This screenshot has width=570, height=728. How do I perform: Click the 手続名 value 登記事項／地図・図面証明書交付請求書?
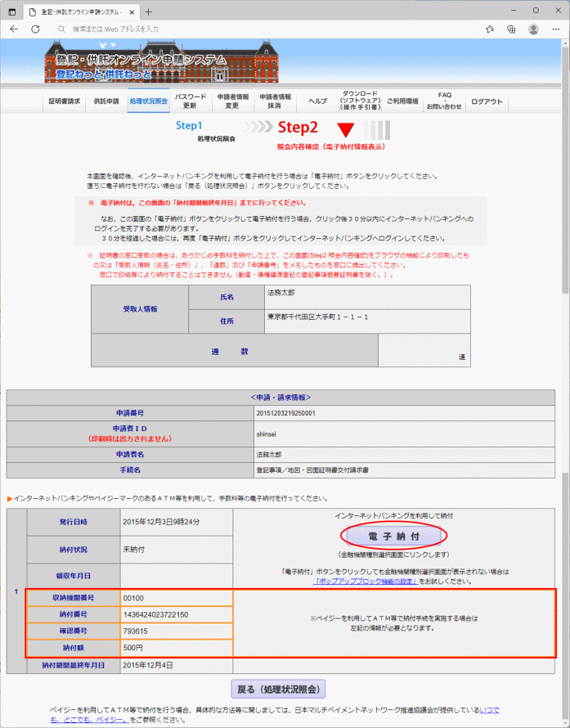coord(312,470)
